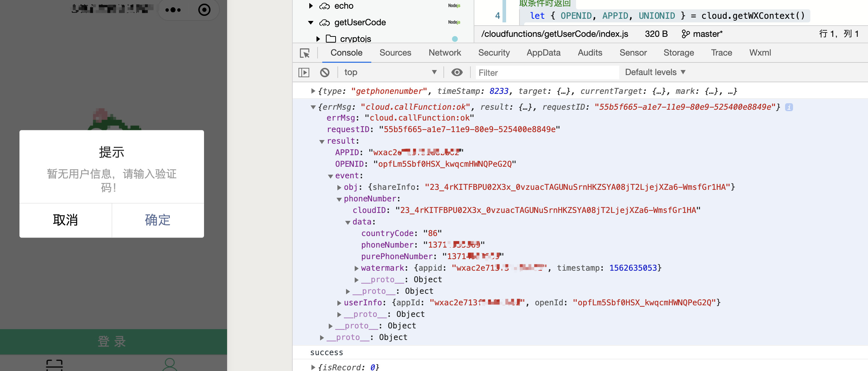Click the git branch master icon
This screenshot has height=371, width=868.
pyautogui.click(x=685, y=34)
